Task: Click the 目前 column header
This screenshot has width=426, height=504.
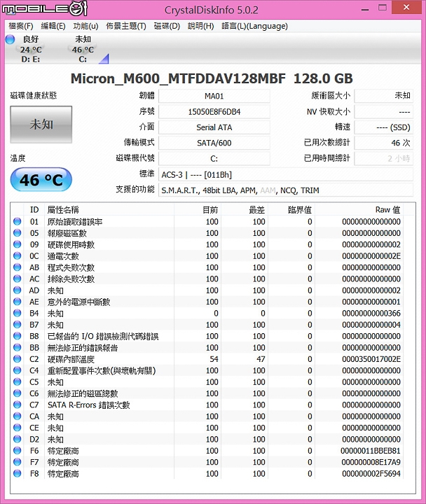Action: tap(198, 209)
